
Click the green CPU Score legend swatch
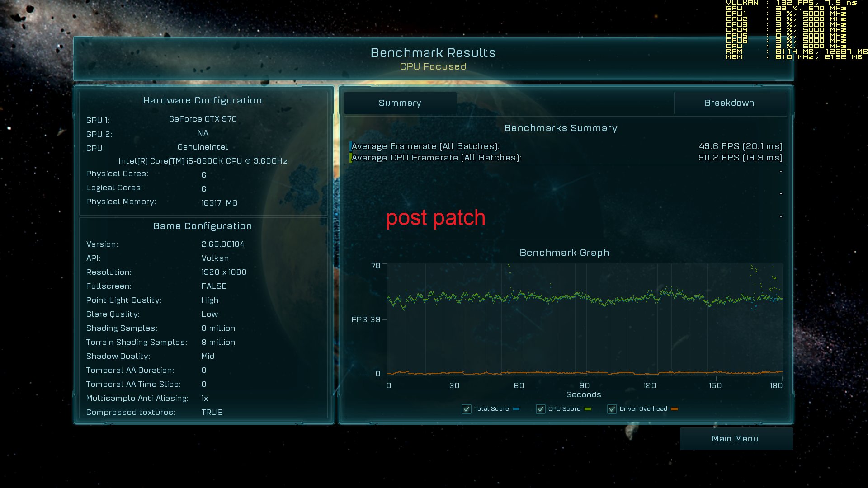[x=588, y=409]
